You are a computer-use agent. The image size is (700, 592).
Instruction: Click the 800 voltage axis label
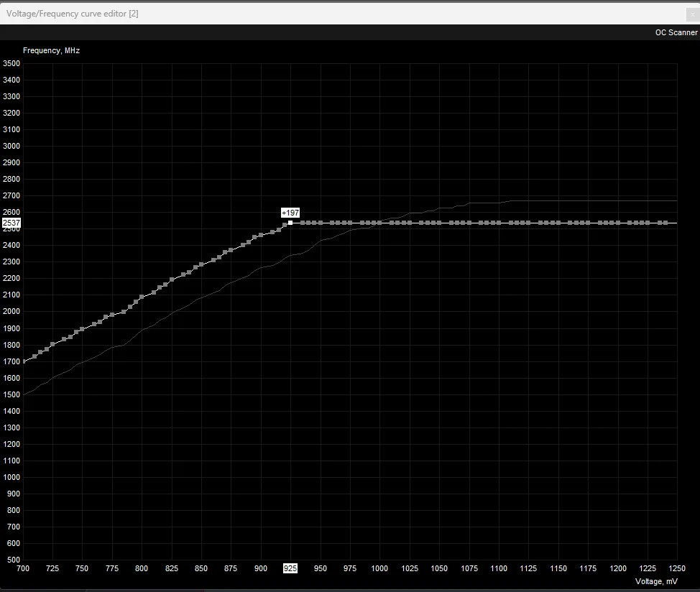pos(142,568)
